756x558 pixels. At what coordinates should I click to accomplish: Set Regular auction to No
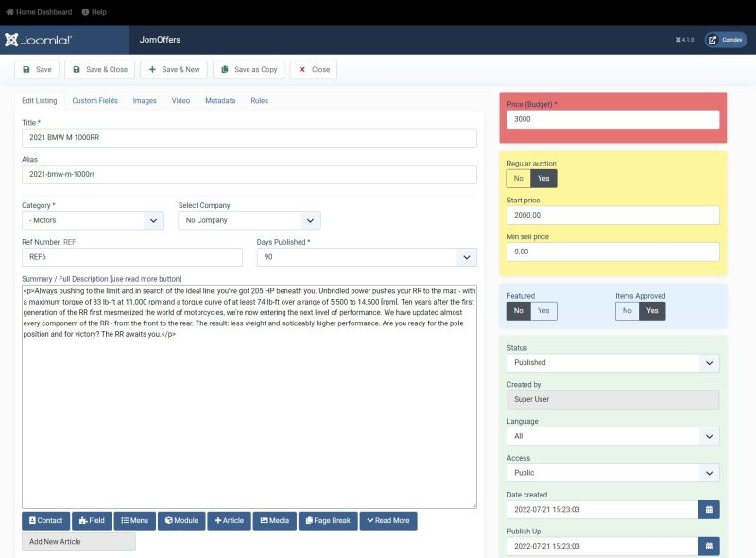(x=518, y=178)
